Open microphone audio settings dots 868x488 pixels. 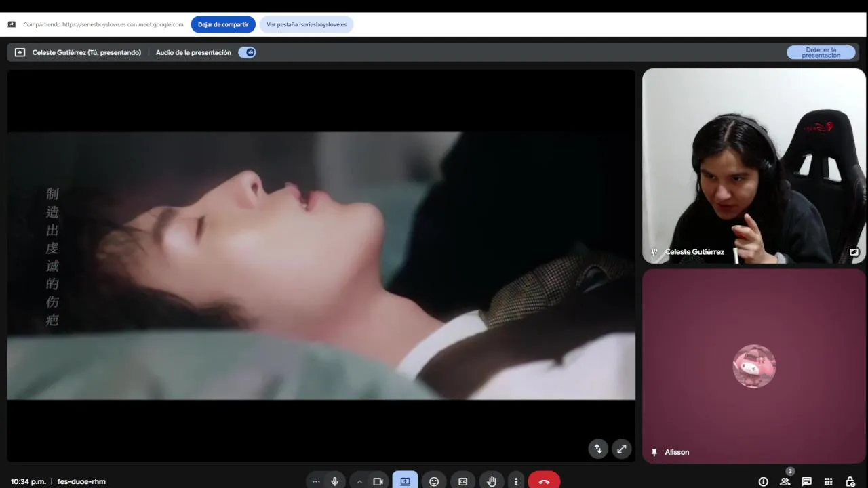(x=316, y=481)
